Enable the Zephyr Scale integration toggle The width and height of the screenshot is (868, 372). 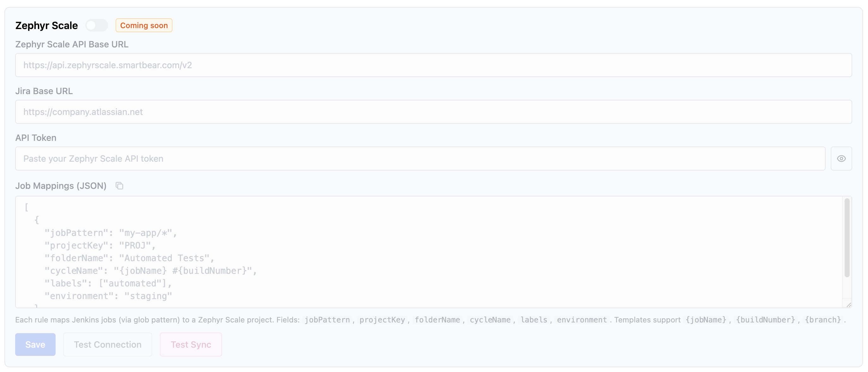click(97, 25)
